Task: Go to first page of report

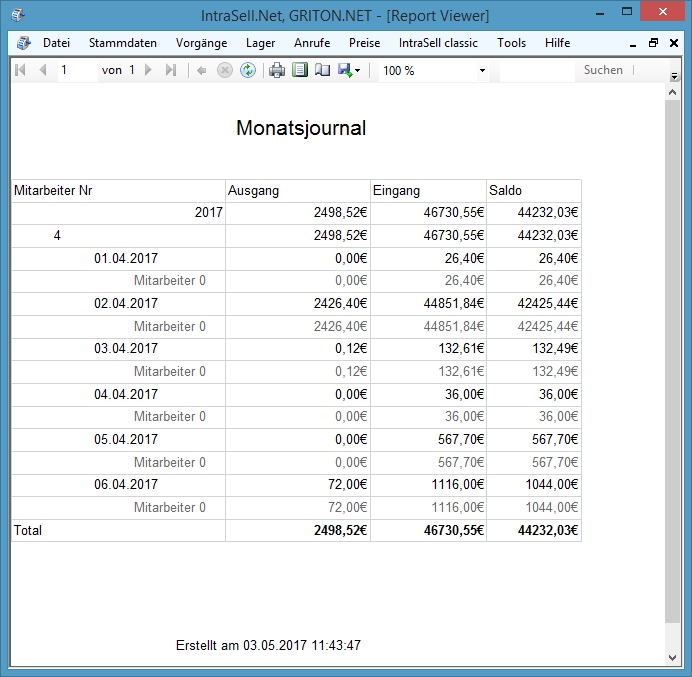Action: [20, 70]
